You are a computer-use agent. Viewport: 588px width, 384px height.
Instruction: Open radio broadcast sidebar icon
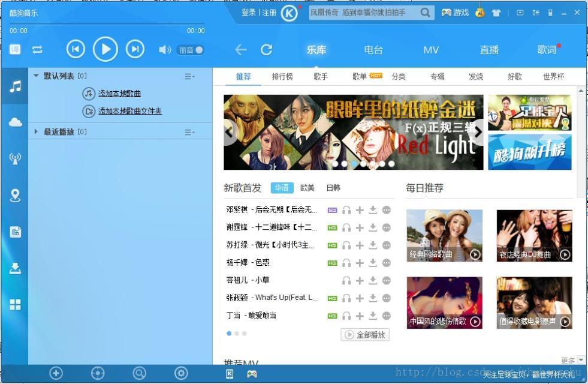(15, 159)
